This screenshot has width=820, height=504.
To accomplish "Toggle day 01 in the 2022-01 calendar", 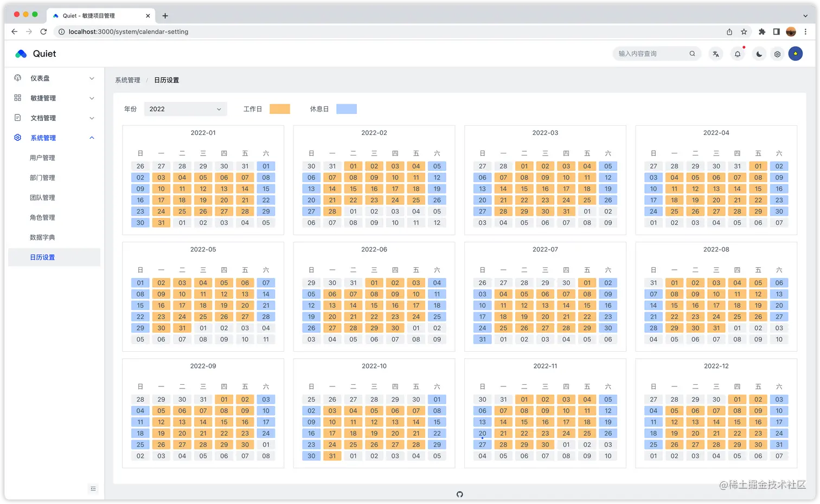I will click(x=266, y=166).
